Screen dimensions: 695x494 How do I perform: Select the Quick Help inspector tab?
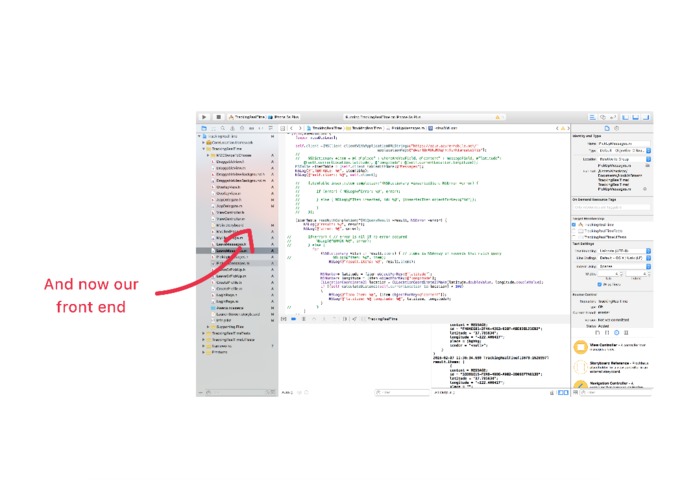(x=617, y=128)
